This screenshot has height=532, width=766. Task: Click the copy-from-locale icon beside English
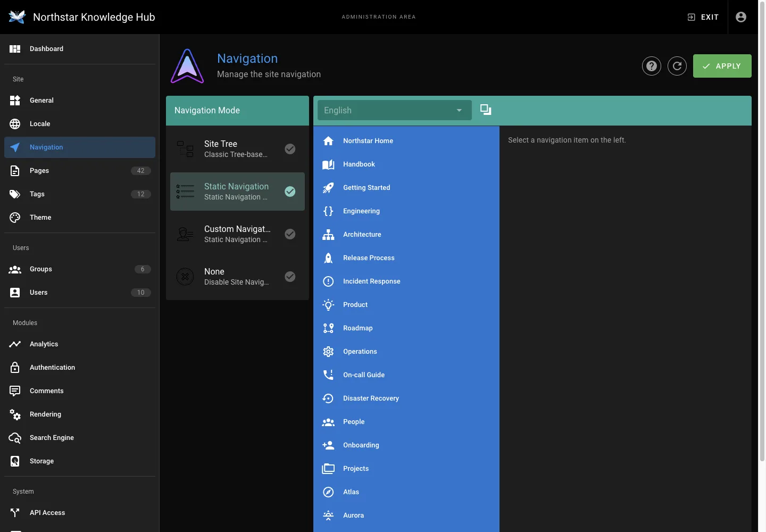pos(486,110)
